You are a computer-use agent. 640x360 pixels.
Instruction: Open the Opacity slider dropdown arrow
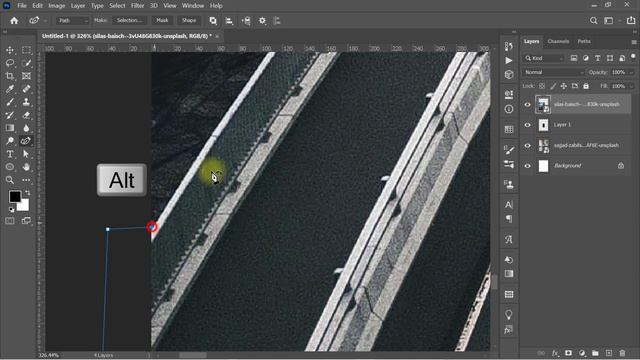point(631,72)
